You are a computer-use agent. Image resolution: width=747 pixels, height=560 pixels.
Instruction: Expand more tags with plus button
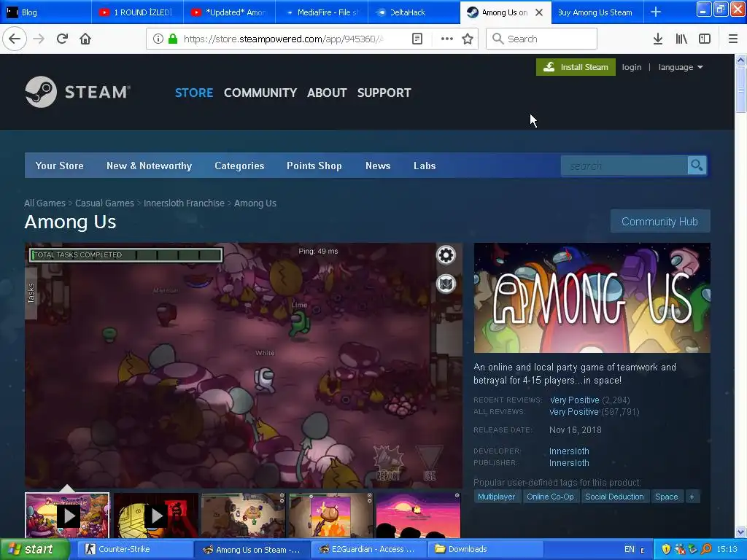692,497
